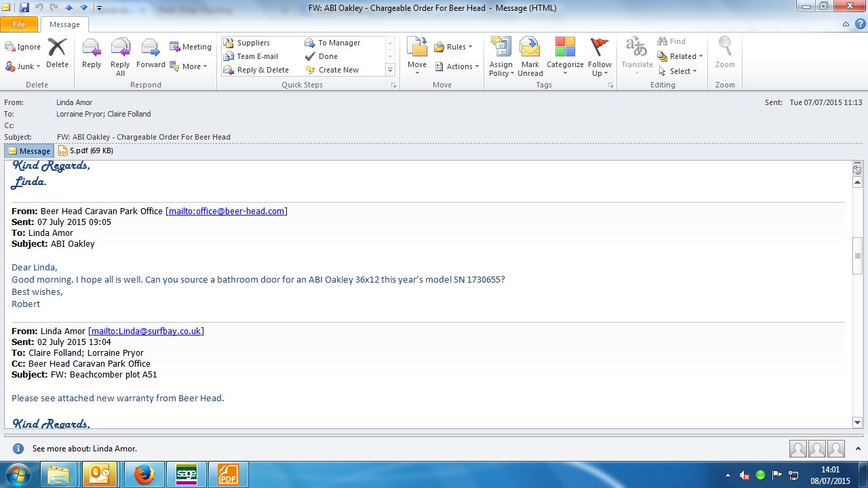Switch to the Message ribbon tab
This screenshot has width=868, height=488.
pos(64,24)
